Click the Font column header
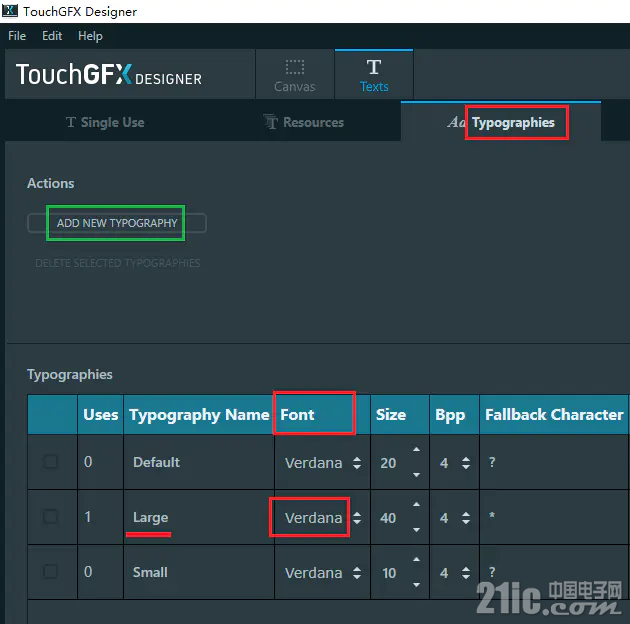The image size is (630, 624). coord(322,415)
